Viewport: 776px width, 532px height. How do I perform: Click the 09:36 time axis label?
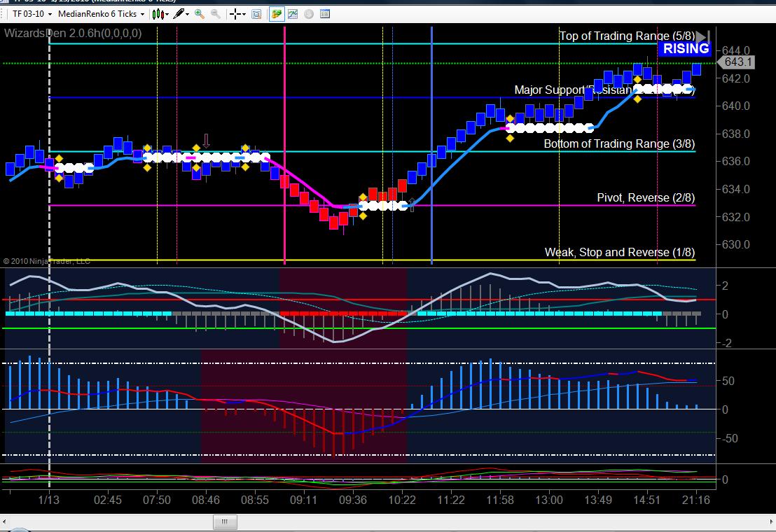click(x=353, y=500)
